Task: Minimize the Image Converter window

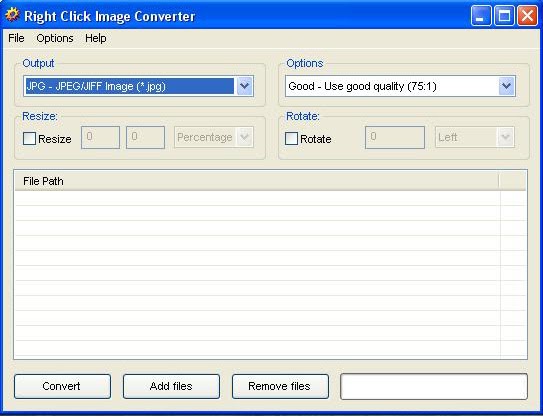Action: (481, 16)
